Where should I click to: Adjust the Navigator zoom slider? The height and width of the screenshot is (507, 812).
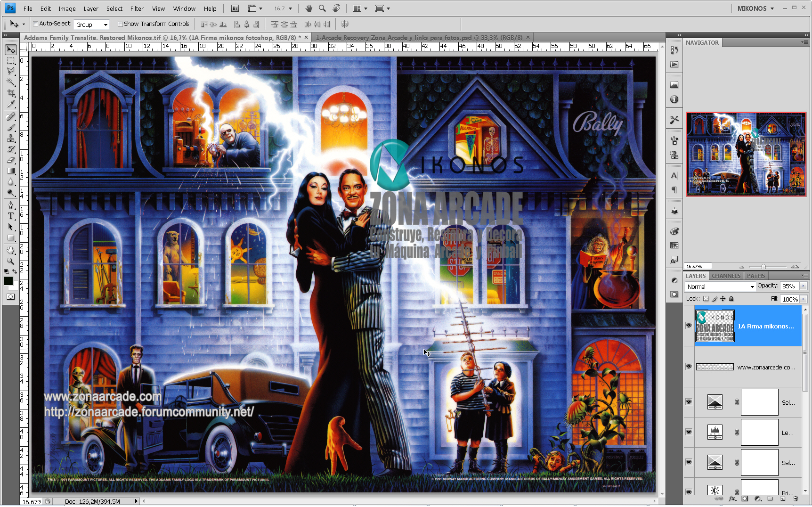pyautogui.click(x=763, y=267)
